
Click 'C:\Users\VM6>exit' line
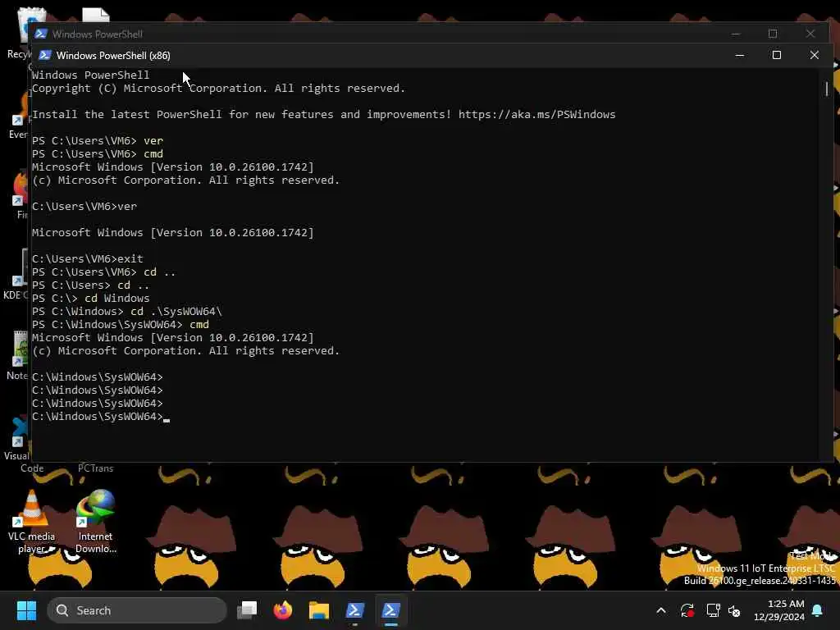pyautogui.click(x=87, y=258)
